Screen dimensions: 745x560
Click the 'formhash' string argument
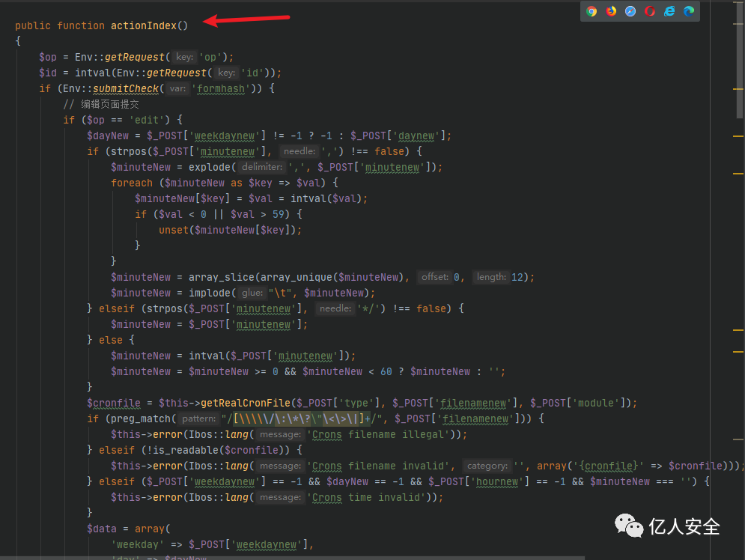[221, 89]
